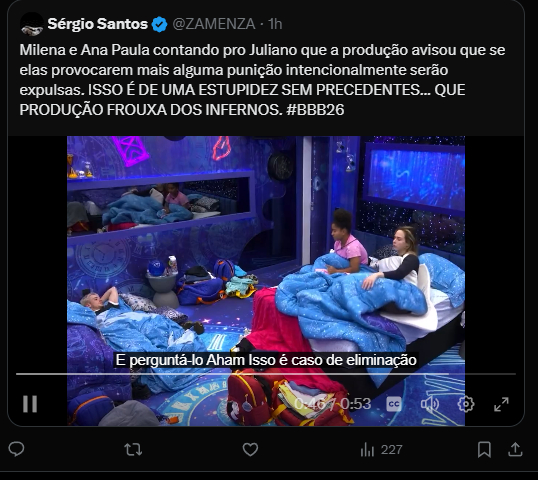Open video settings gear
This screenshot has height=480, width=538.
(x=466, y=404)
